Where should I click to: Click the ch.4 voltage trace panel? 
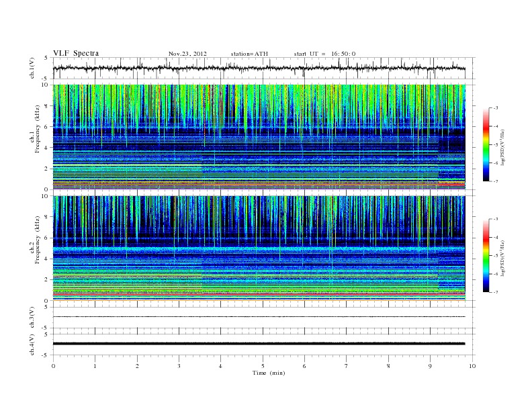[x=264, y=345]
